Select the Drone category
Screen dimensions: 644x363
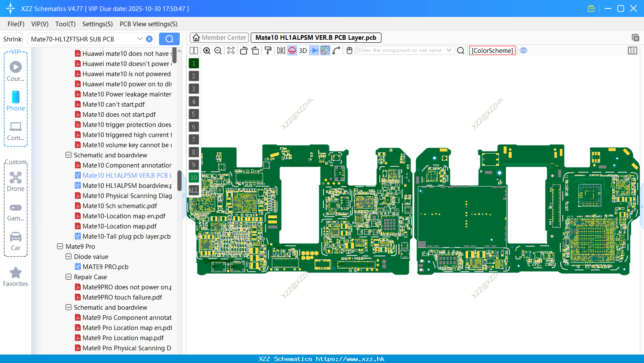[16, 181]
